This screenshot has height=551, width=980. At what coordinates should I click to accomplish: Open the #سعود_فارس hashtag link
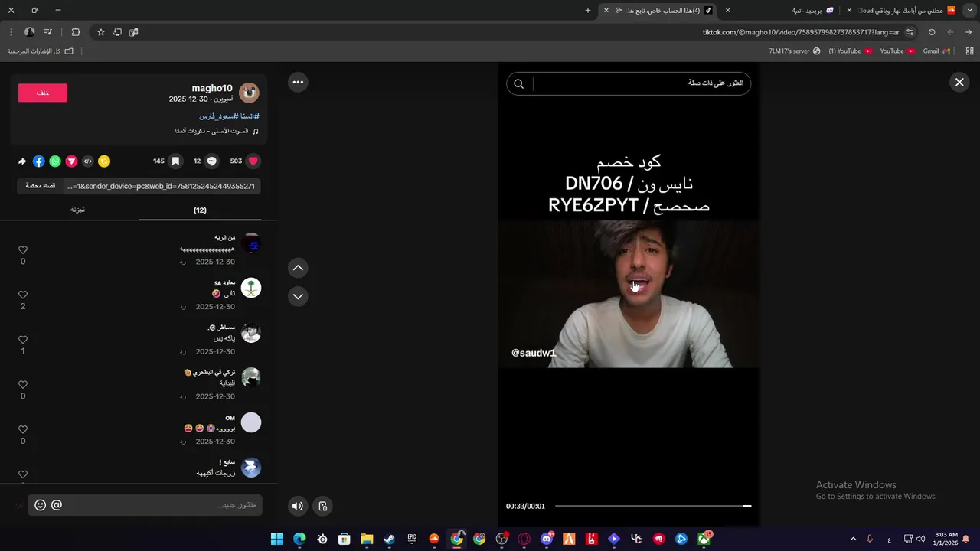(x=220, y=116)
